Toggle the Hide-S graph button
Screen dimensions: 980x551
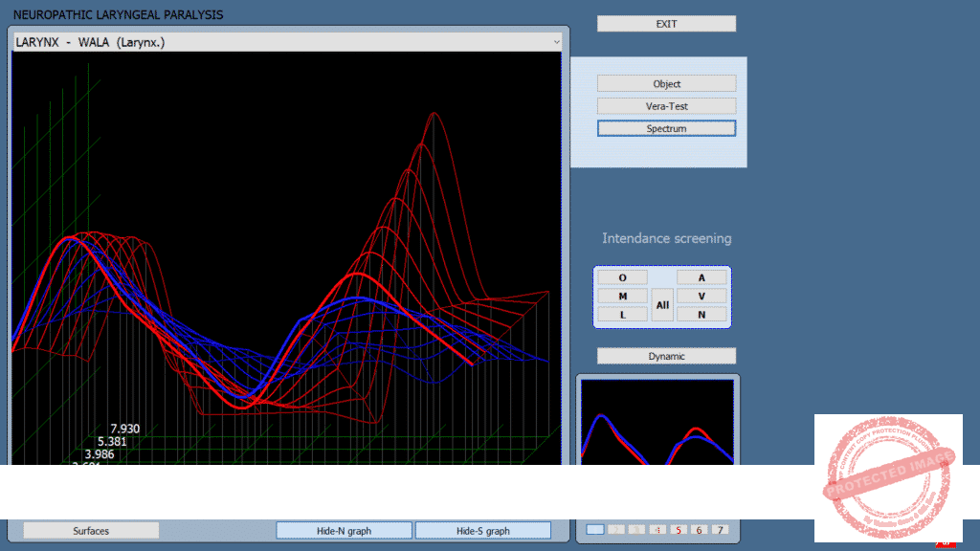(x=482, y=531)
